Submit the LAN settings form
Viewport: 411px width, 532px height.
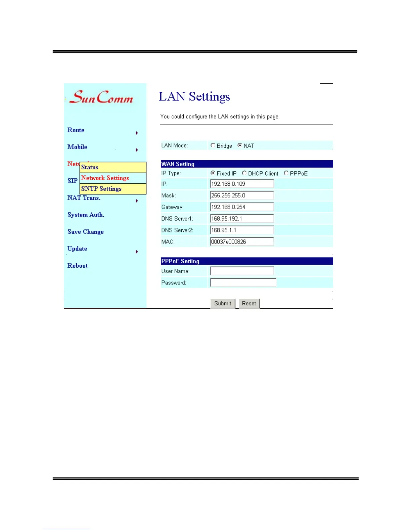[x=223, y=303]
